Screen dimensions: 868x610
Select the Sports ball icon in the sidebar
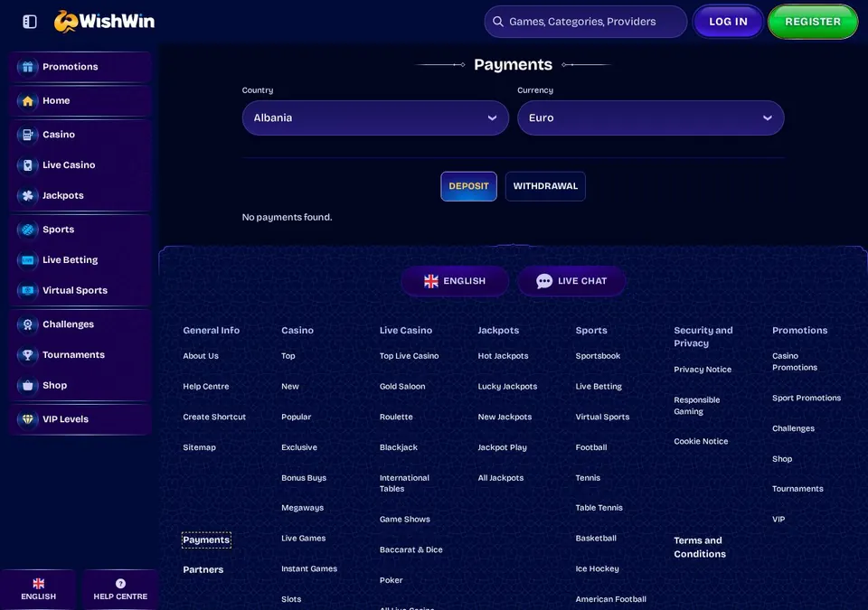pos(28,230)
